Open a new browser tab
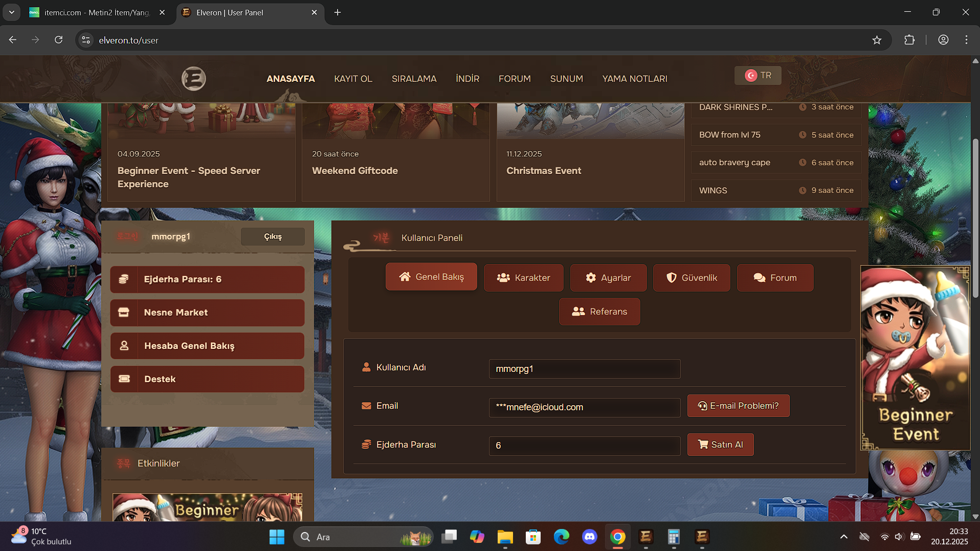 pos(338,13)
